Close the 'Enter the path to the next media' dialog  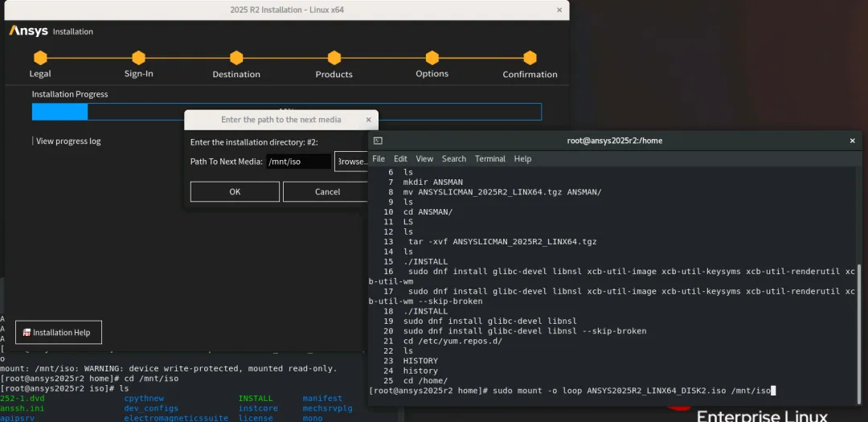tap(369, 120)
